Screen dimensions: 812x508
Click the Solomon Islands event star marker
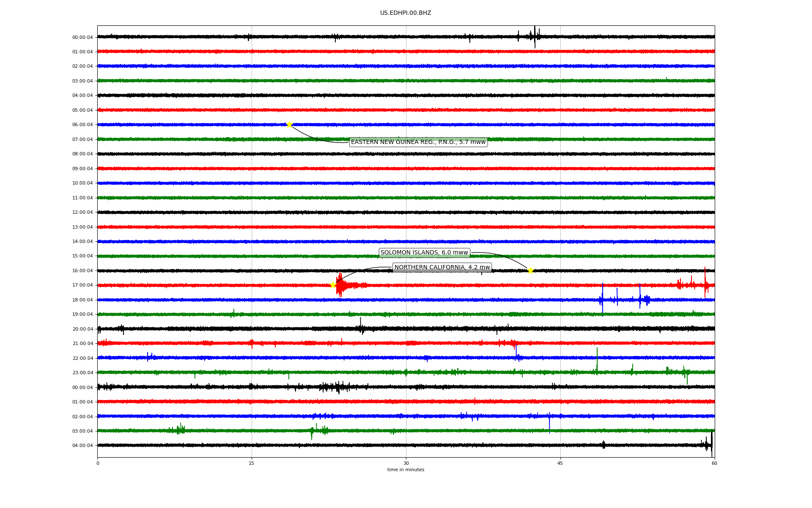pyautogui.click(x=530, y=271)
